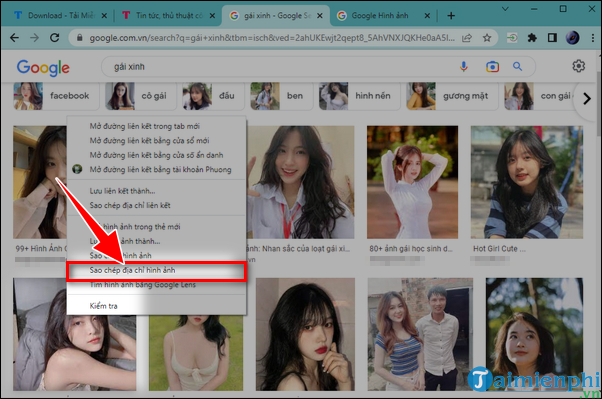This screenshot has width=602, height=399.
Task: Click the green extension icon beside the star
Action: point(512,38)
